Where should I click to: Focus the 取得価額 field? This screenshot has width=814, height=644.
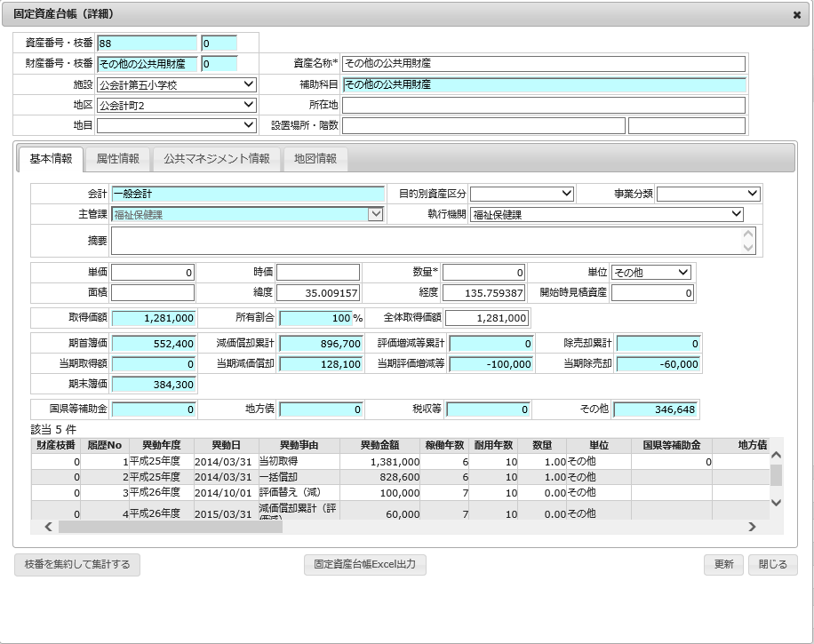[154, 318]
